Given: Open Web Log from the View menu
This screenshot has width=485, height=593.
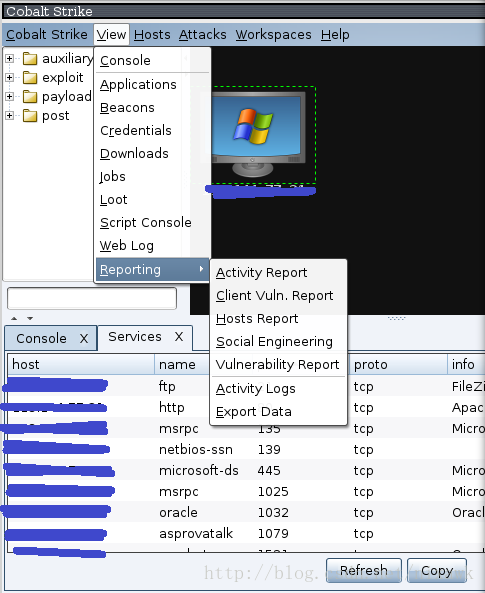Looking at the screenshot, I should point(152,246).
